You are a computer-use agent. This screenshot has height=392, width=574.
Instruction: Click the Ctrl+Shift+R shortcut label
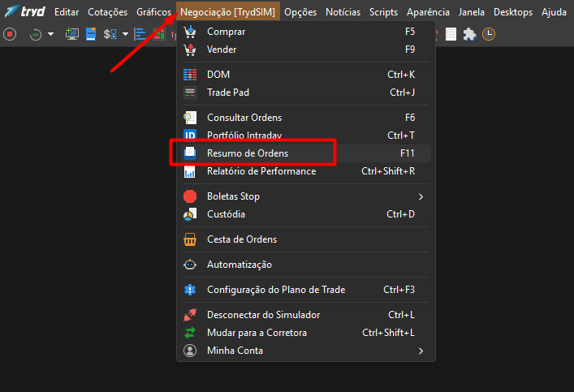[x=388, y=171]
